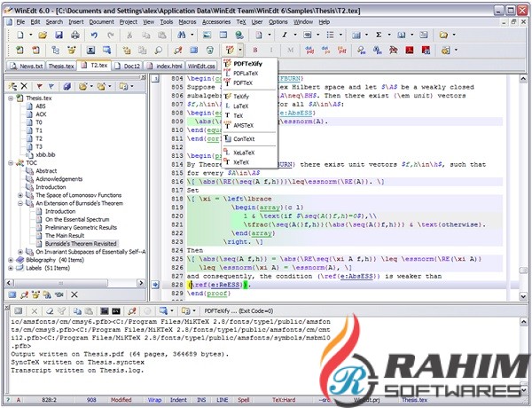
Task: Click the globe web browser icon
Action: [x=239, y=35]
